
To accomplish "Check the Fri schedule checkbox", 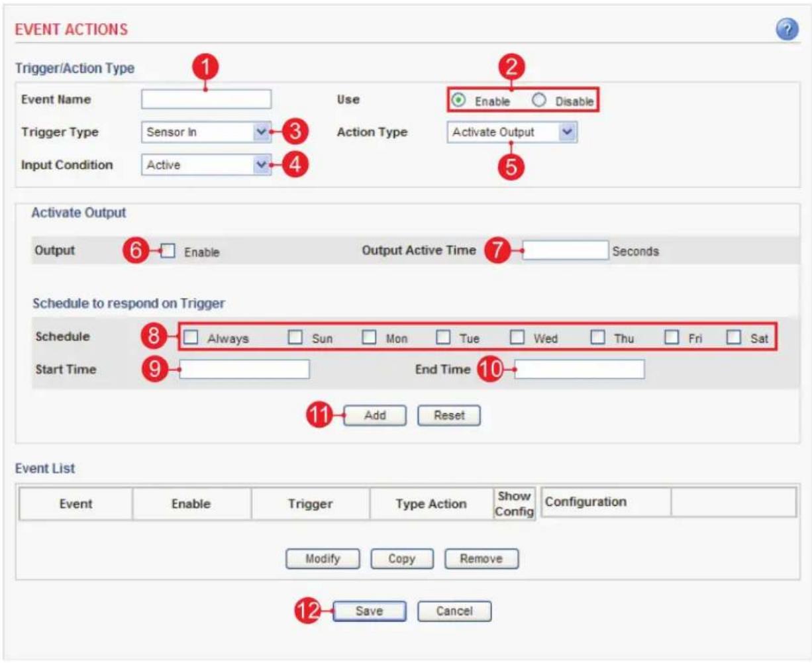I will tap(672, 338).
